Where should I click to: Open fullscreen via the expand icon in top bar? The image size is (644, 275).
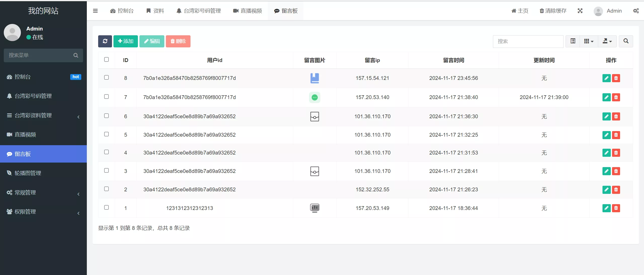[580, 11]
